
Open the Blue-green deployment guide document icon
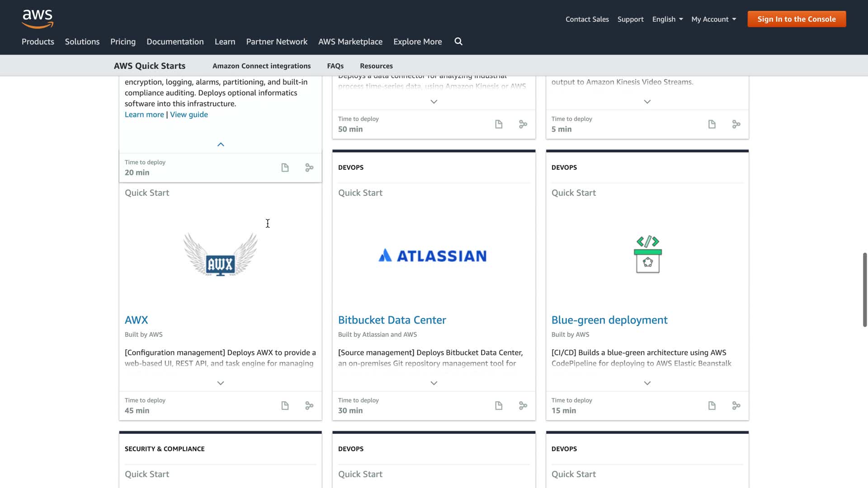tap(712, 405)
